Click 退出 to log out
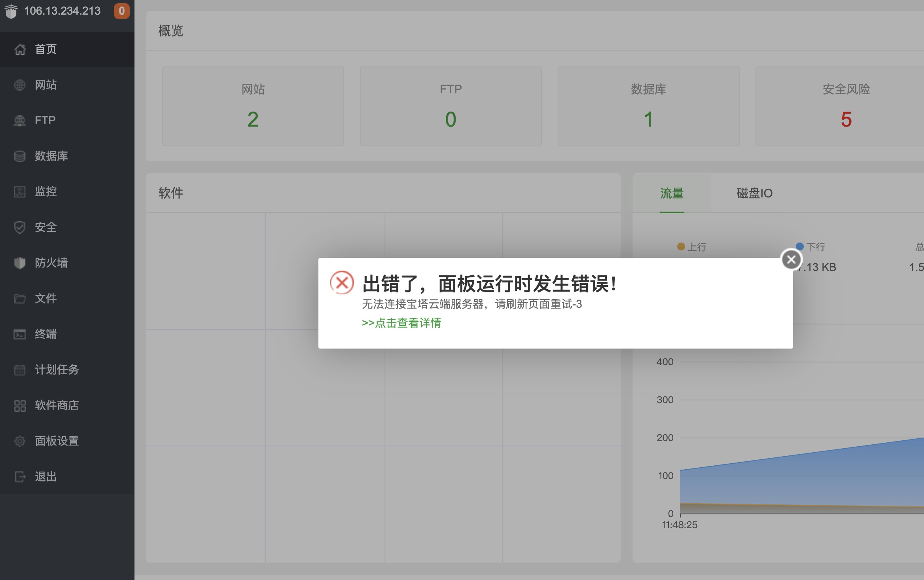 click(x=45, y=476)
